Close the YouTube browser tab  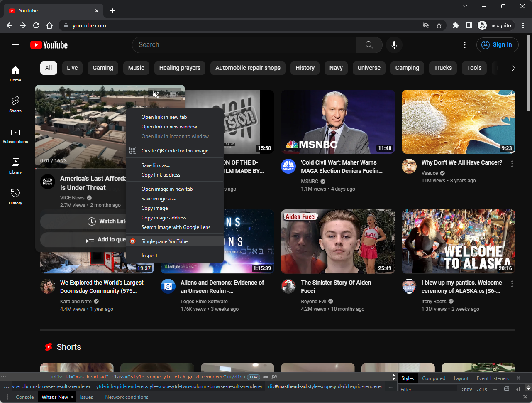click(97, 11)
